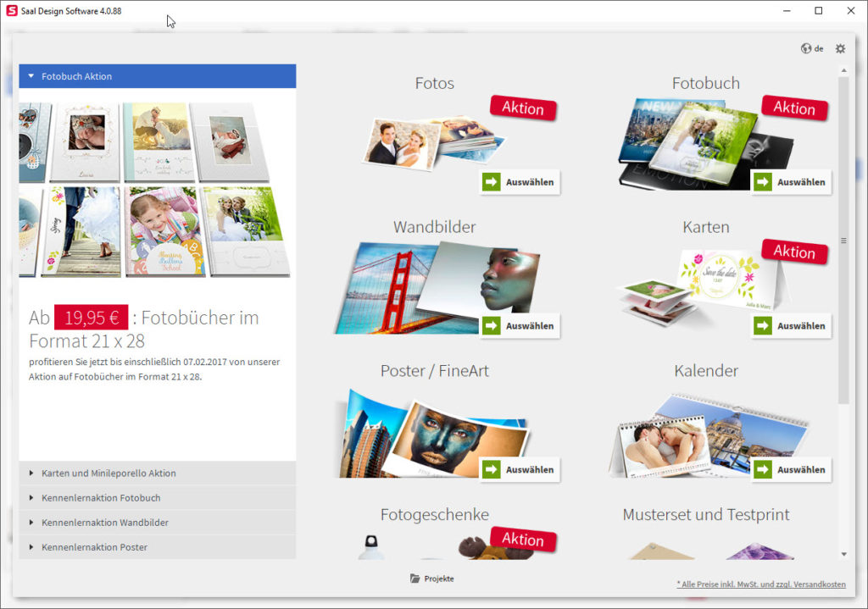Click the Fotobücher im Format 21 x 28 text

[x=144, y=329]
